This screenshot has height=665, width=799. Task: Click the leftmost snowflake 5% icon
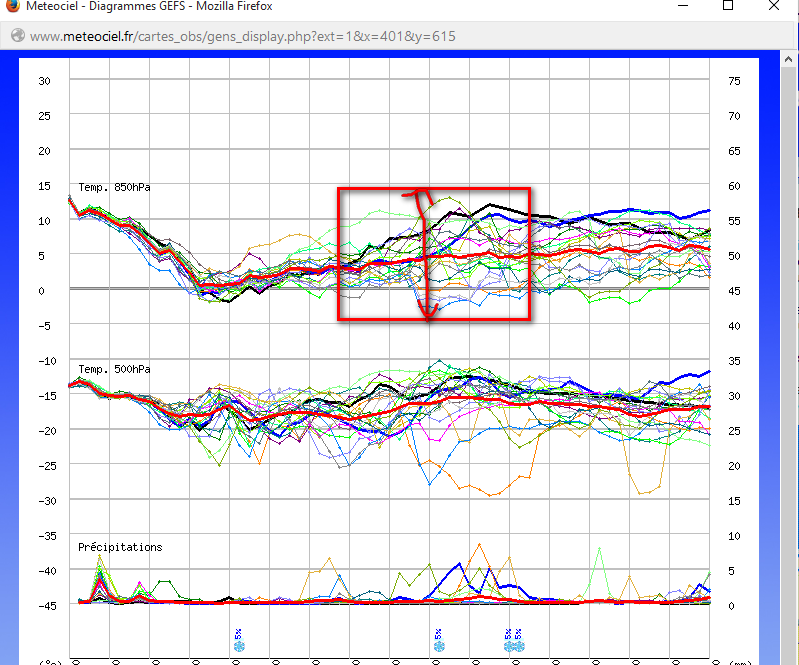238,645
